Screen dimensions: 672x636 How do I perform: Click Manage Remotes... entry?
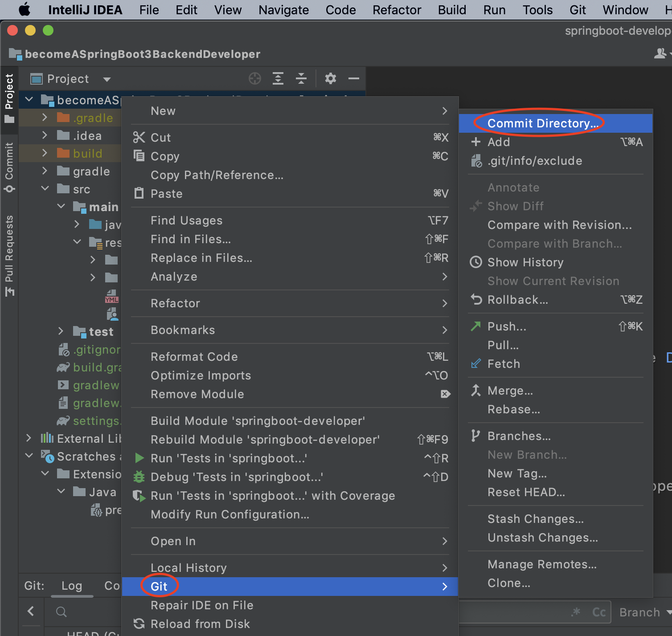point(556,564)
